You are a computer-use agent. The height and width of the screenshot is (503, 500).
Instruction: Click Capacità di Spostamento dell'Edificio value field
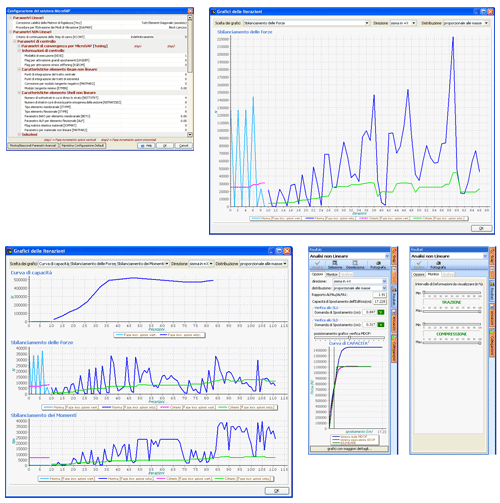[380, 301]
